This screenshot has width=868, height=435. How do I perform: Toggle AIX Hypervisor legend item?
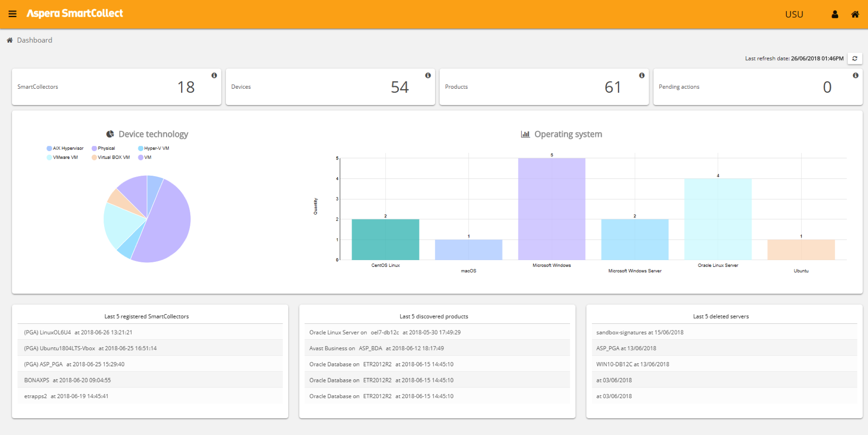click(x=65, y=149)
